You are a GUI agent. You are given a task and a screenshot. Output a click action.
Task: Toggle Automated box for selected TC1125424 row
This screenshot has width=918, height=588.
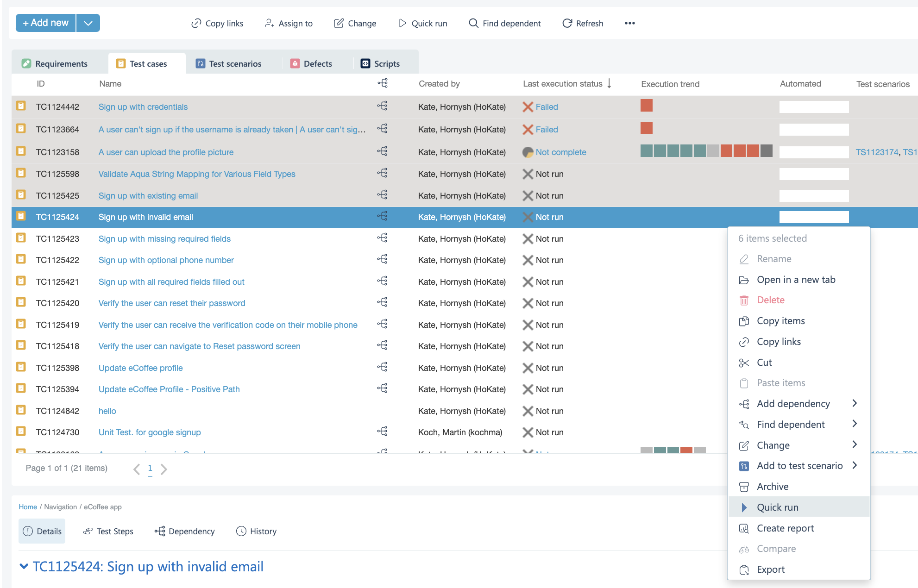click(x=814, y=217)
